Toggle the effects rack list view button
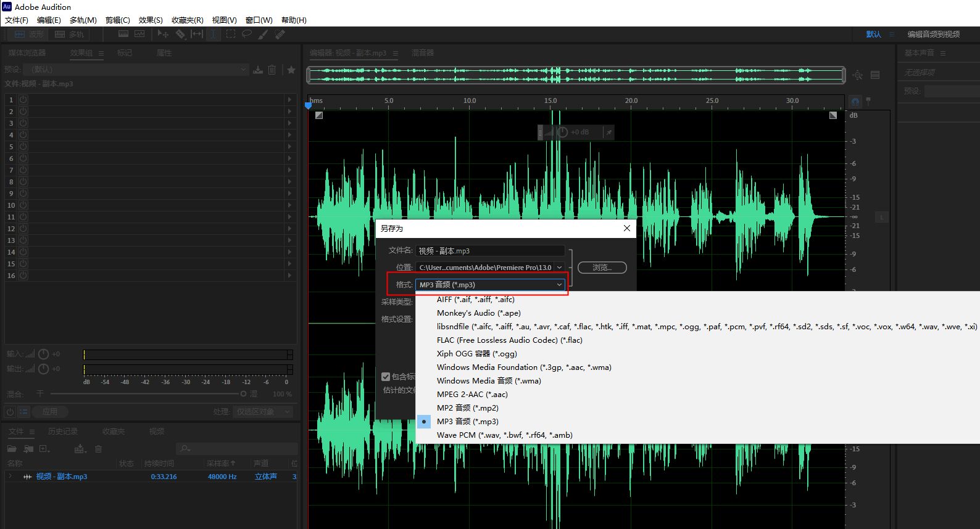980x529 pixels. click(x=23, y=411)
